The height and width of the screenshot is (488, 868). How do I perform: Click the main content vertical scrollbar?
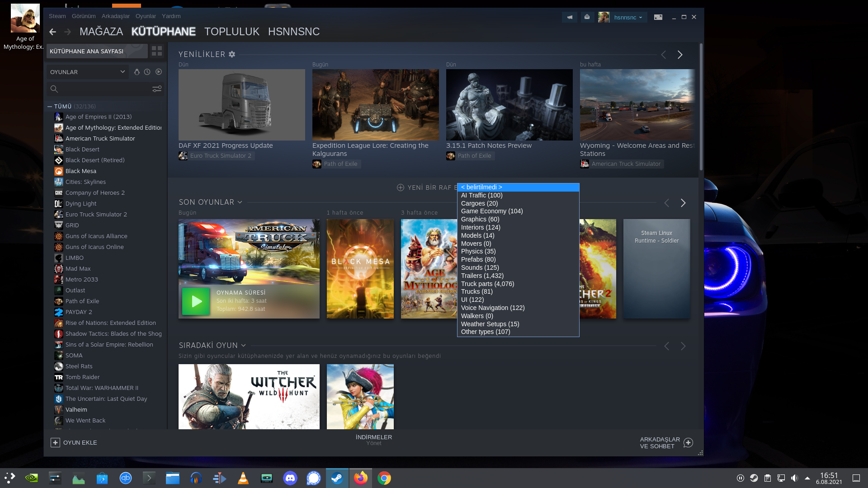click(x=701, y=106)
